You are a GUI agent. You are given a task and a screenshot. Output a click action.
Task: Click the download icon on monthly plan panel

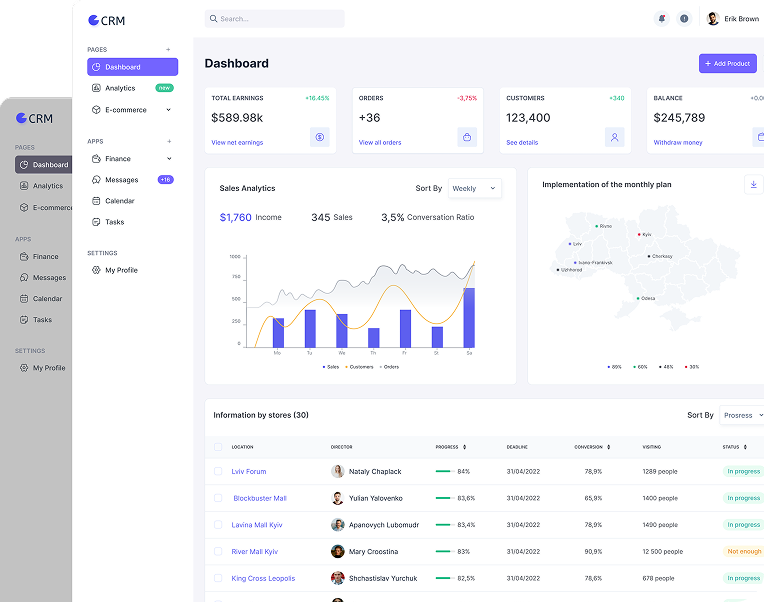click(753, 184)
